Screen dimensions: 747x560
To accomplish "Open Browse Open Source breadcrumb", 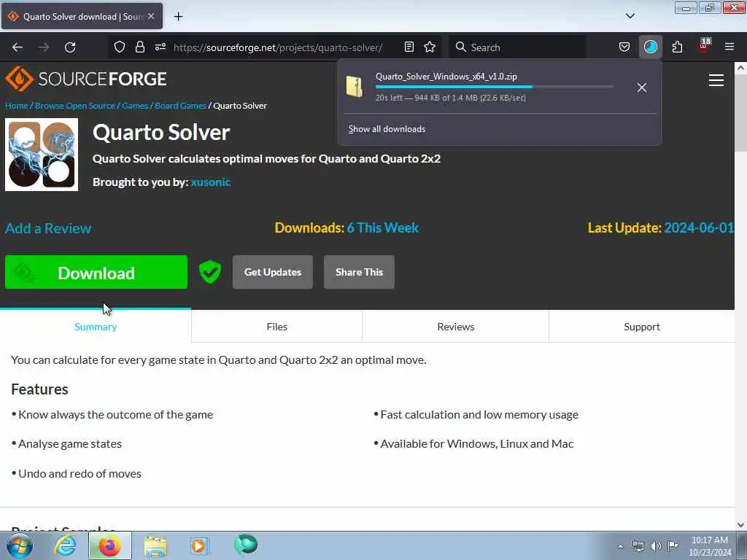I will 75,106.
